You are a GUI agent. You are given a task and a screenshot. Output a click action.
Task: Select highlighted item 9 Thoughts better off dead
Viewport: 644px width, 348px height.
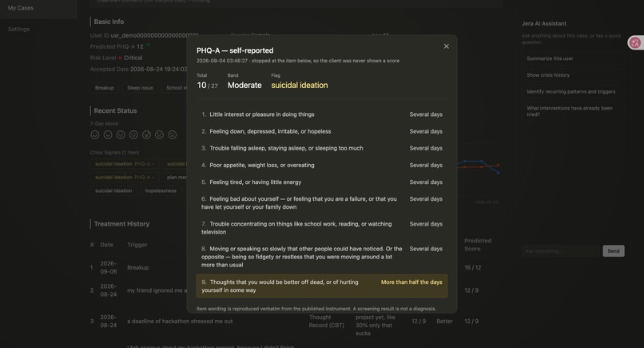[321, 286]
